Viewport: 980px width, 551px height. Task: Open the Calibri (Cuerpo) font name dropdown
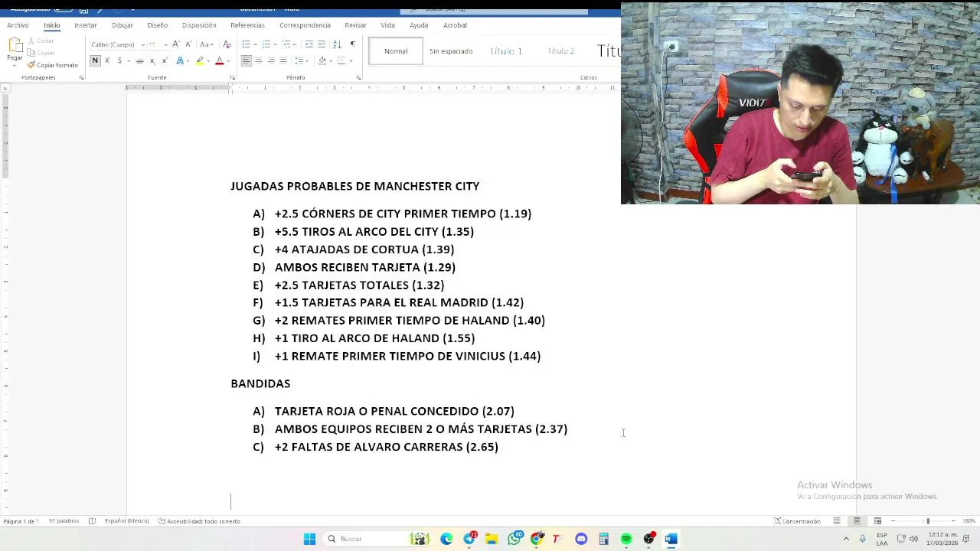pos(142,44)
